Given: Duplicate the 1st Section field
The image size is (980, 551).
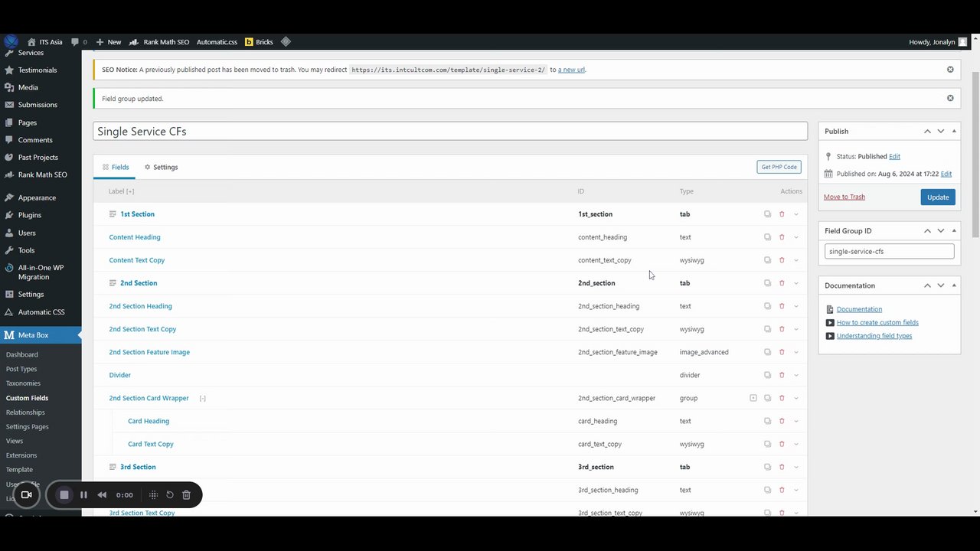Looking at the screenshot, I should click(x=767, y=214).
